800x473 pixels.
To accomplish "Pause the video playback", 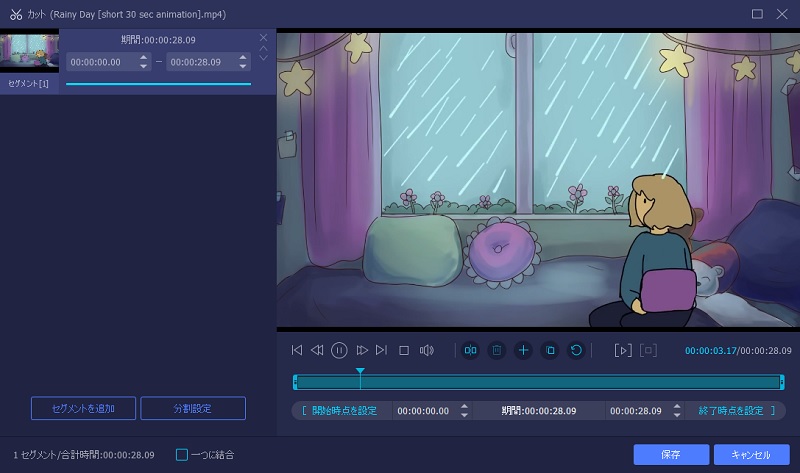I will [x=339, y=350].
